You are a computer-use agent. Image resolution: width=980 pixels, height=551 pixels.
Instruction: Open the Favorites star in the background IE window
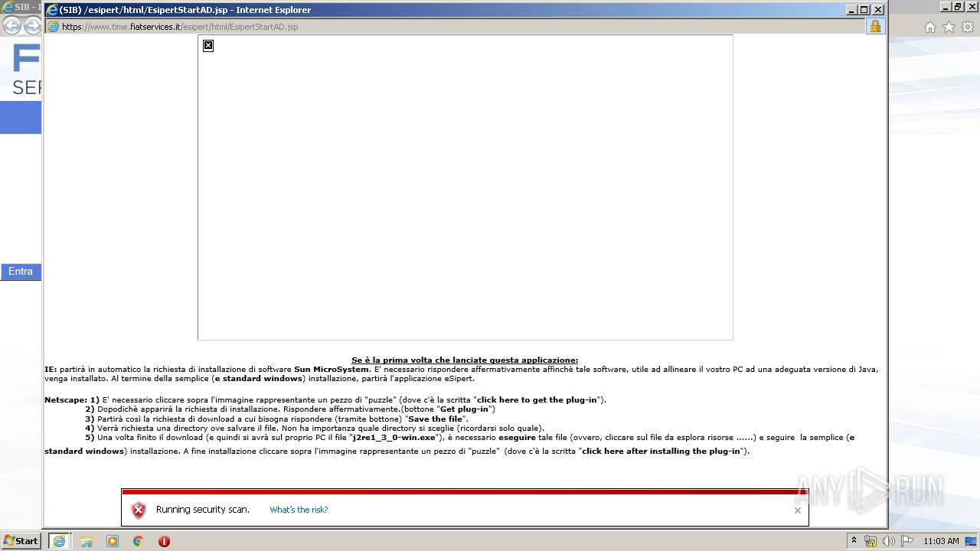tap(949, 28)
